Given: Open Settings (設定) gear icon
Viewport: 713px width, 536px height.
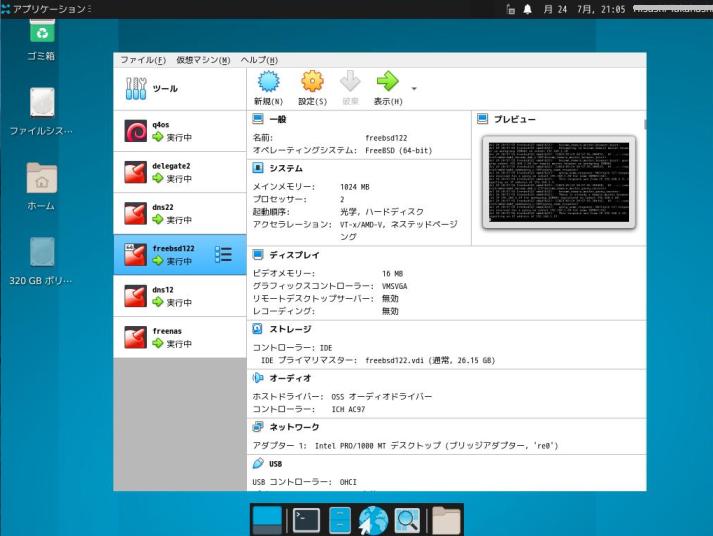Looking at the screenshot, I should pos(312,82).
